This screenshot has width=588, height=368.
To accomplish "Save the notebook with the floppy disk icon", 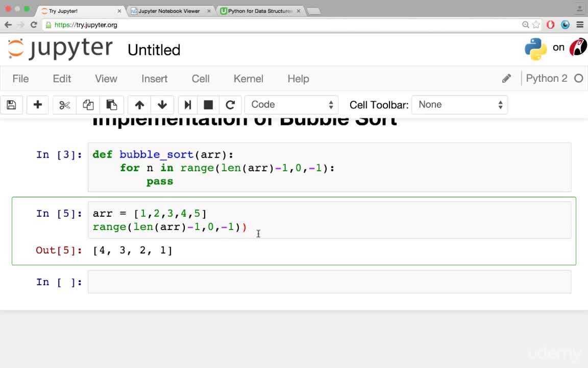I will click(11, 105).
